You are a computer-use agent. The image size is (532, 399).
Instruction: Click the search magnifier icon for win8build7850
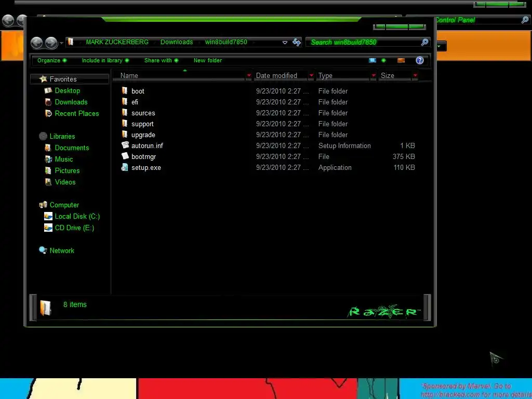(424, 42)
